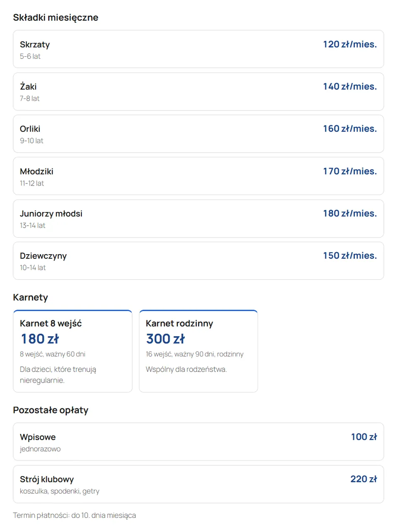
Task: Click the '5-6 lat' age range
Action: coord(30,56)
